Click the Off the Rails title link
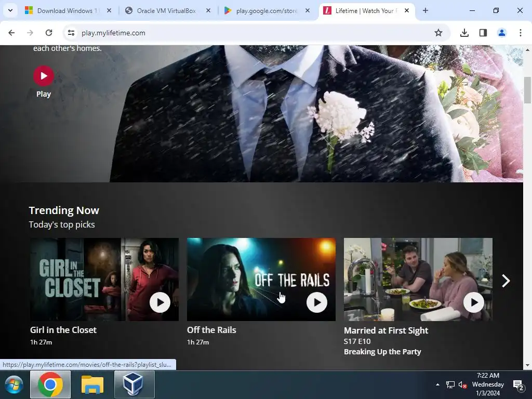The image size is (532, 399). [211, 330]
